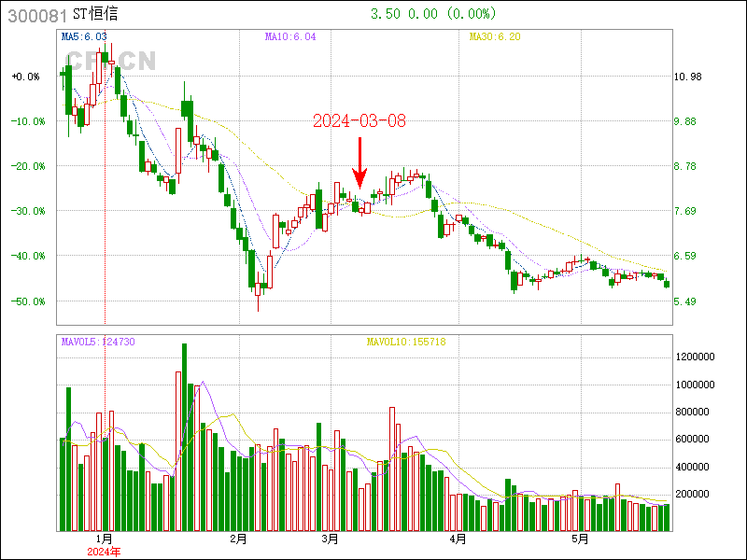The height and width of the screenshot is (560, 747).
Task: Select the stock code 300081
Action: point(35,15)
